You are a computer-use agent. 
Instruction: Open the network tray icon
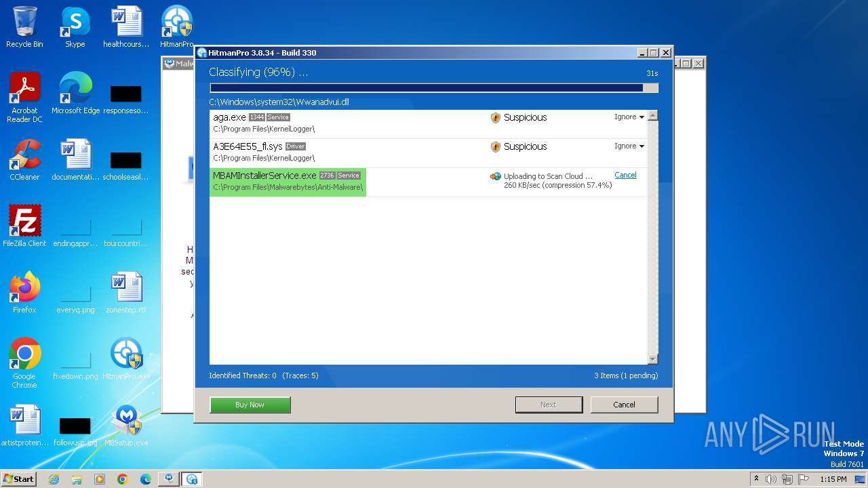(787, 479)
